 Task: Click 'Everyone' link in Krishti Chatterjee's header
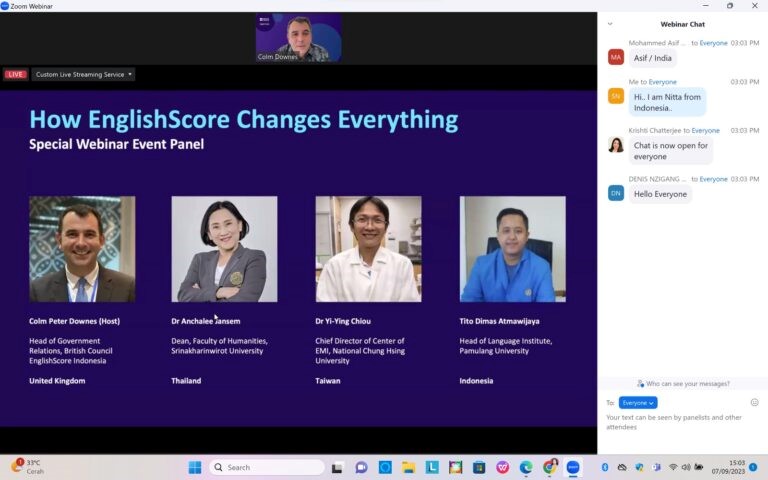click(x=705, y=130)
